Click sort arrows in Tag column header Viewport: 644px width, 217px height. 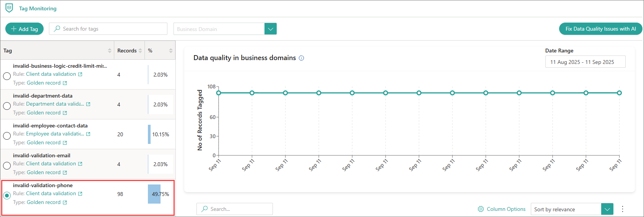tap(110, 51)
